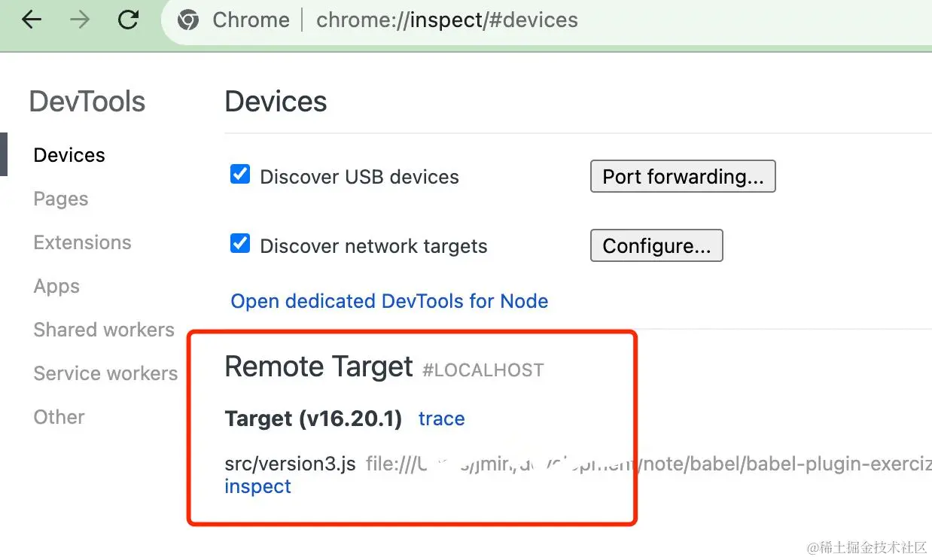Toggle Discover network targets checkbox
The image size is (932, 560).
(240, 245)
